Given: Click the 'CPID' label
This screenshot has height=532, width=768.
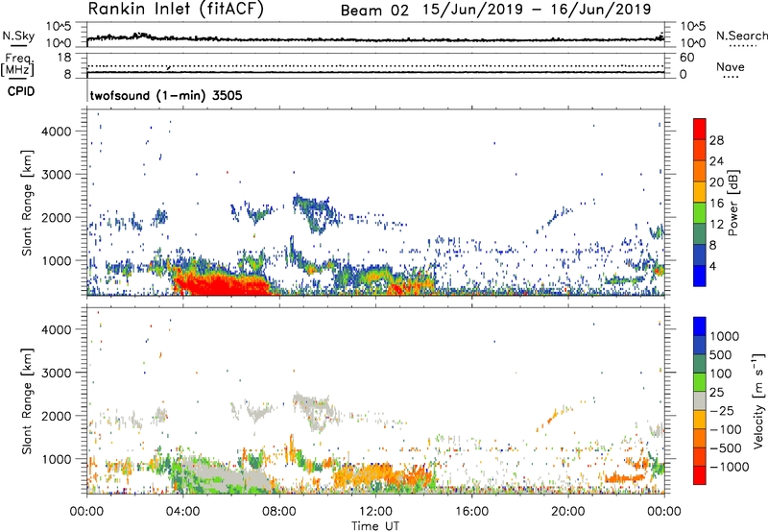Looking at the screenshot, I should 21,91.
